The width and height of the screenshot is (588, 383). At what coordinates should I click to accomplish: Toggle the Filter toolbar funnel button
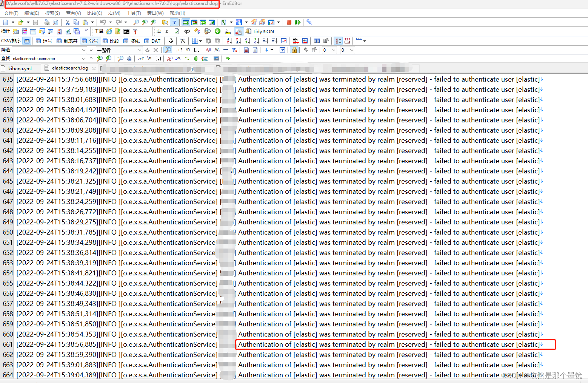pyautogui.click(x=174, y=22)
